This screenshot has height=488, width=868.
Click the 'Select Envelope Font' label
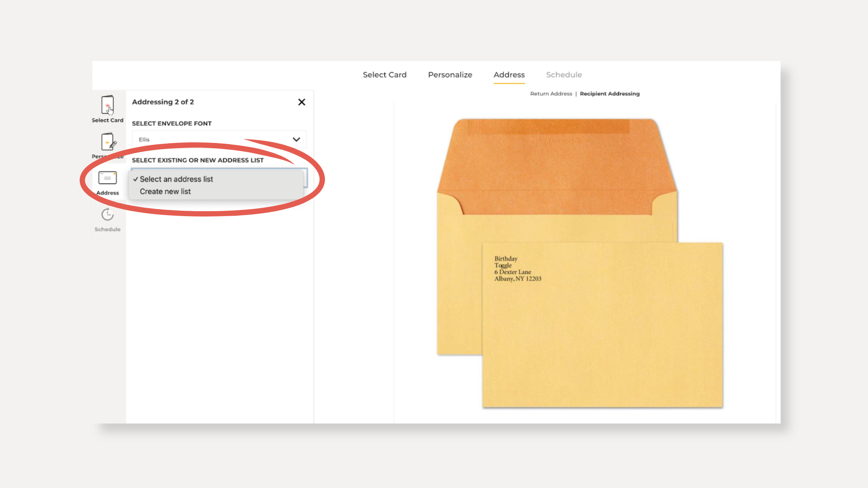tap(172, 124)
